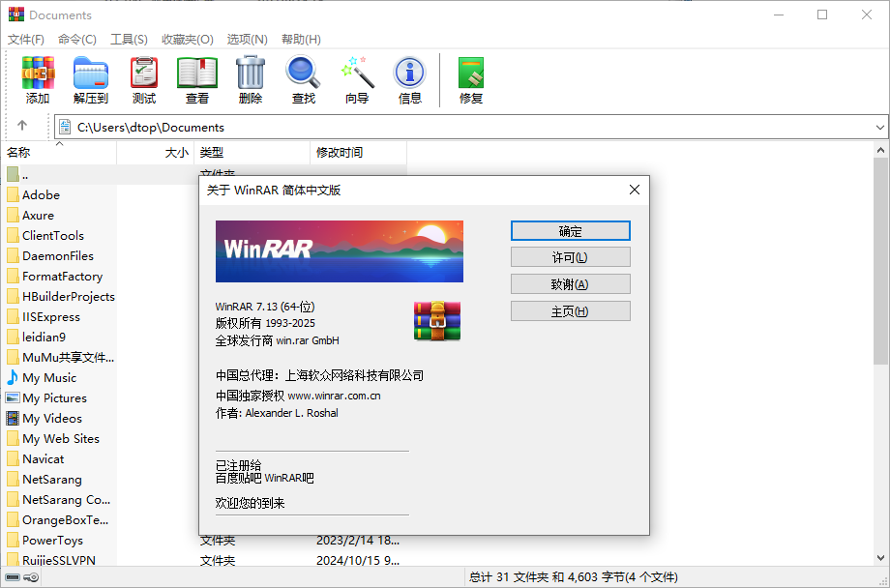Launch the 查找 (Find) magnifier icon
This screenshot has width=890, height=588.
tap(303, 77)
